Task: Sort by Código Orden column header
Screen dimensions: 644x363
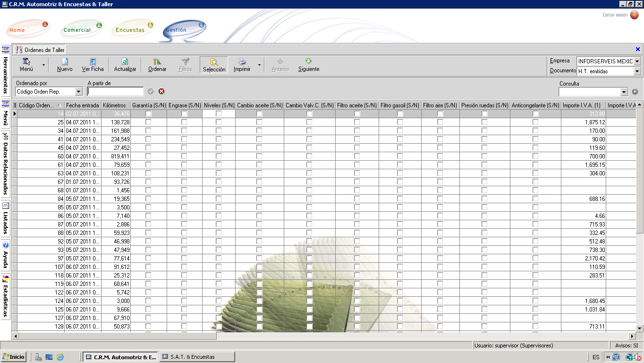Action: [x=41, y=105]
